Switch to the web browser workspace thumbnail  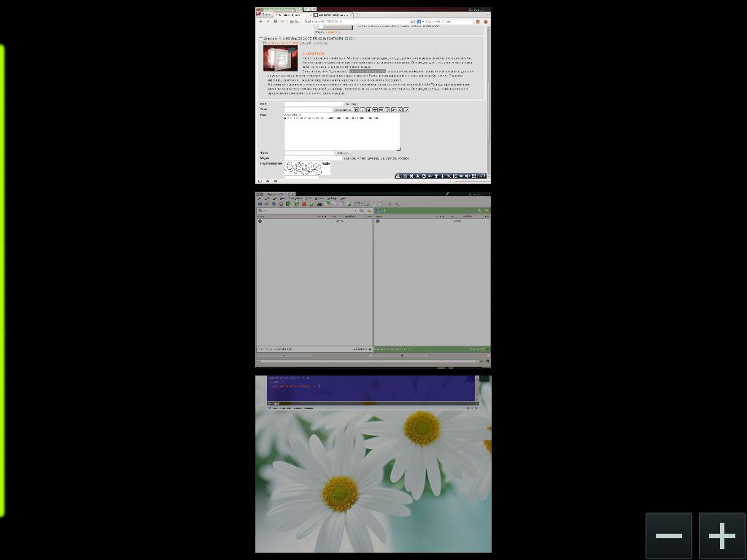pyautogui.click(x=373, y=96)
